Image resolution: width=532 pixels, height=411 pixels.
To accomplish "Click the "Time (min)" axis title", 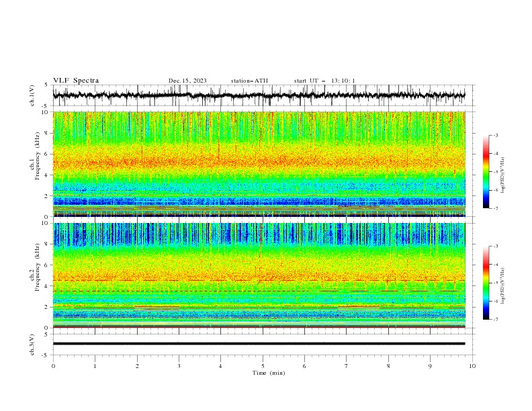I will (x=269, y=373).
